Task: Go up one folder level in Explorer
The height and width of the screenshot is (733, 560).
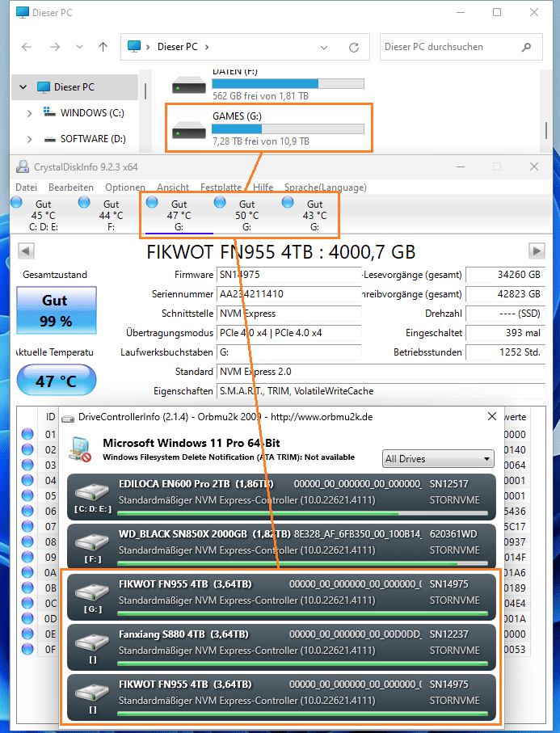Action: [103, 47]
